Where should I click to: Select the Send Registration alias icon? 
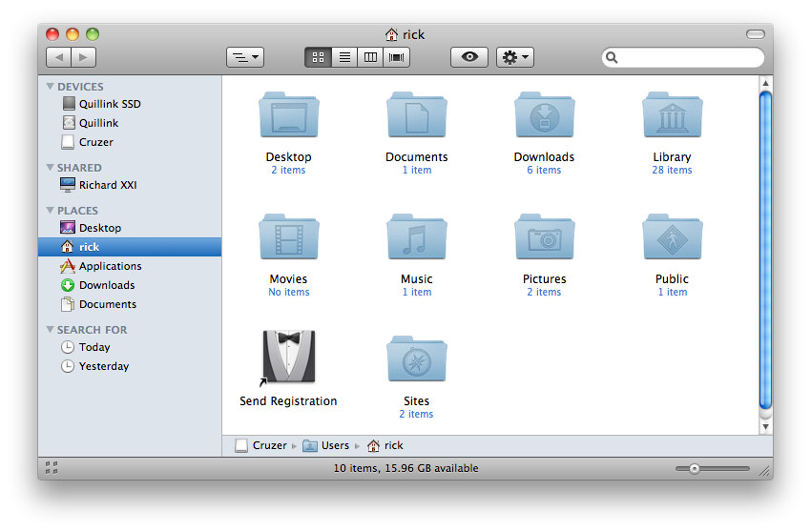pyautogui.click(x=288, y=358)
